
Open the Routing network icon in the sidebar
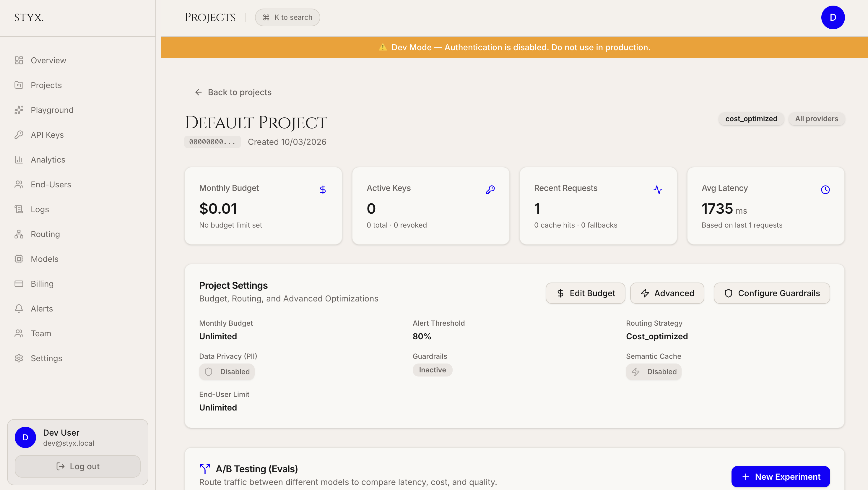[19, 234]
